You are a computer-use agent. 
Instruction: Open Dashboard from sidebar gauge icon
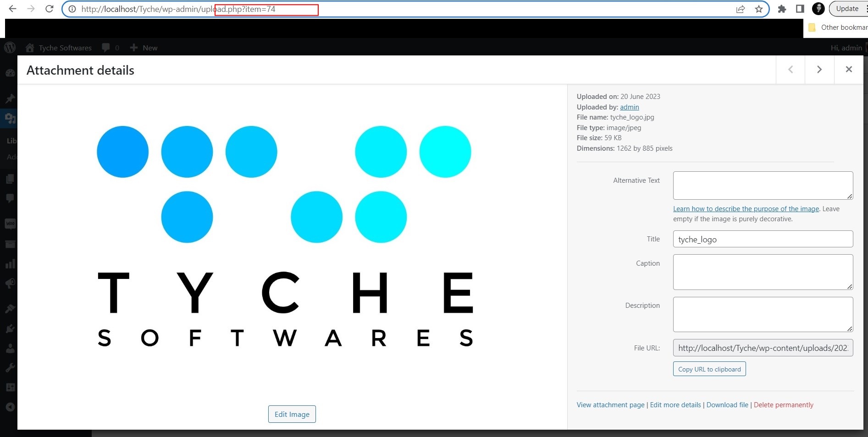pyautogui.click(x=10, y=73)
